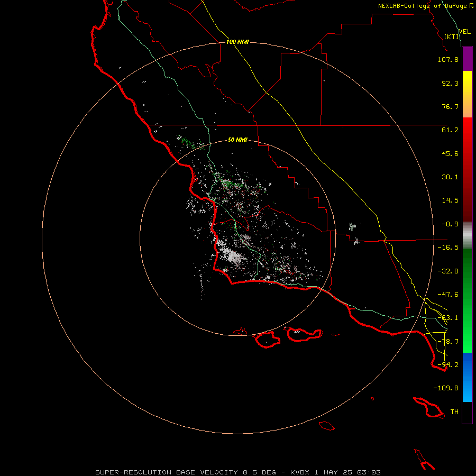Click the 14.5 value on velocity scale

pos(450,200)
